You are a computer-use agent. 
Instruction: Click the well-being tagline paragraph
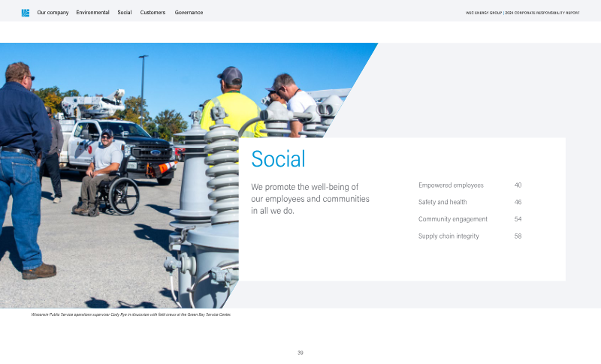click(x=310, y=199)
